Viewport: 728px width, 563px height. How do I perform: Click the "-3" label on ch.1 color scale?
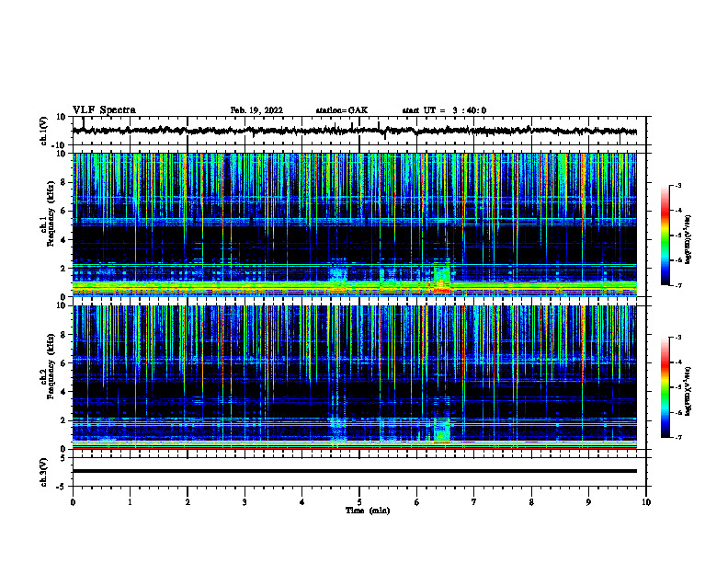pyautogui.click(x=678, y=186)
